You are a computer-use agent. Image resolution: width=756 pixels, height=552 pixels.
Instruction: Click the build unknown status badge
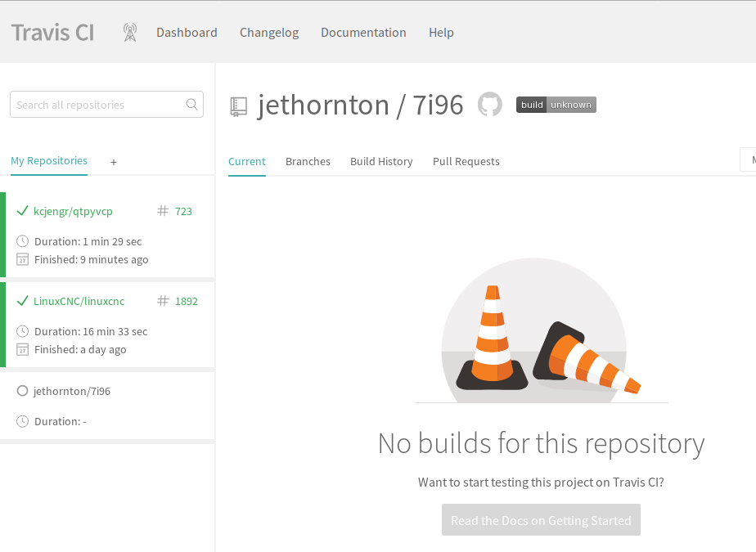pos(556,105)
